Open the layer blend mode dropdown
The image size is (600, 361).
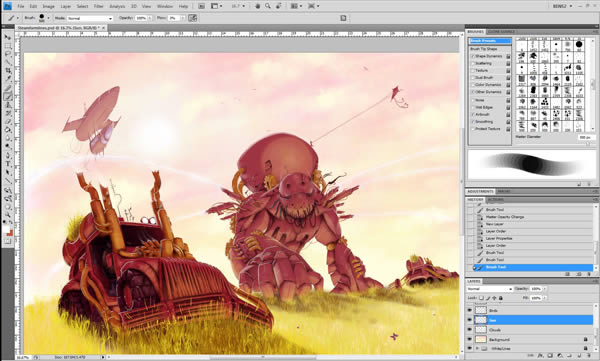[489, 289]
